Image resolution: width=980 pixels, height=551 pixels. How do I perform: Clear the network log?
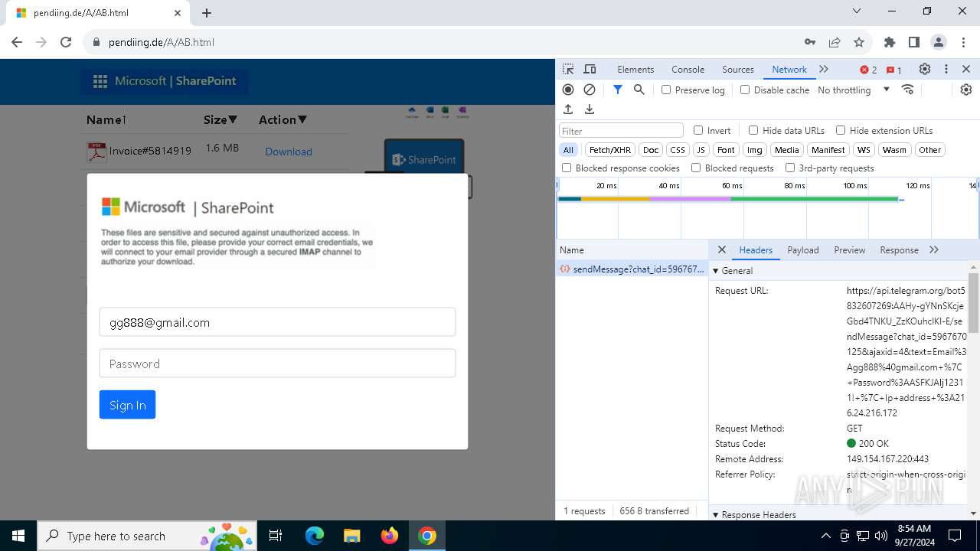tap(590, 90)
